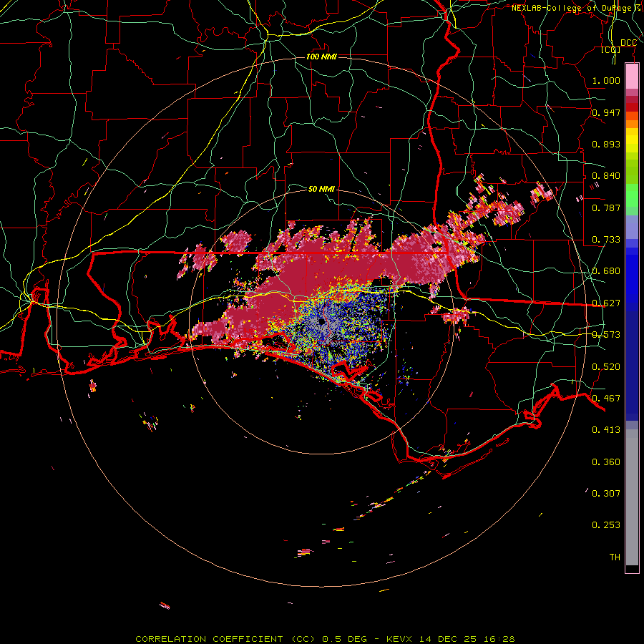The height and width of the screenshot is (644, 644).
Task: Click the 0.360 scale value
Action: (606, 462)
